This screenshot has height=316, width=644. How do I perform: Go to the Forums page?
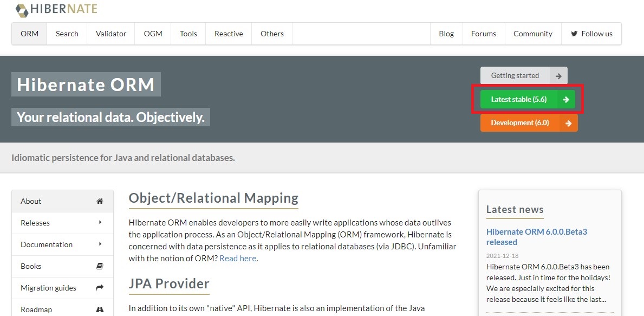coord(484,34)
